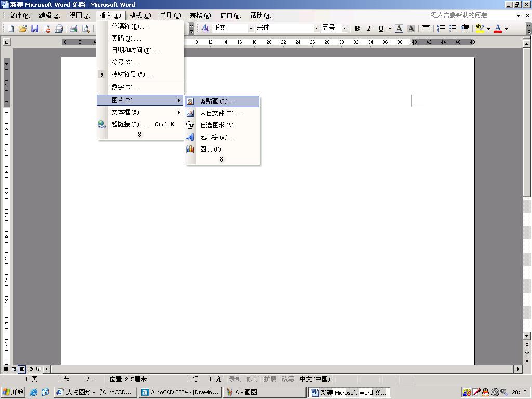The width and height of the screenshot is (532, 399).
Task: Toggle Underline formatting
Action: tap(381, 29)
